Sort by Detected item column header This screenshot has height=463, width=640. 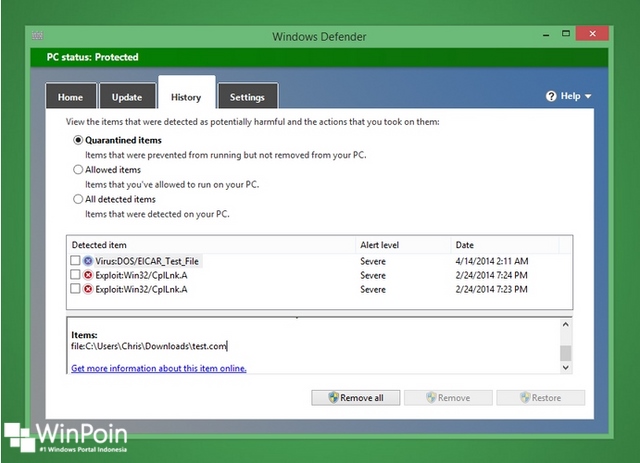211,245
